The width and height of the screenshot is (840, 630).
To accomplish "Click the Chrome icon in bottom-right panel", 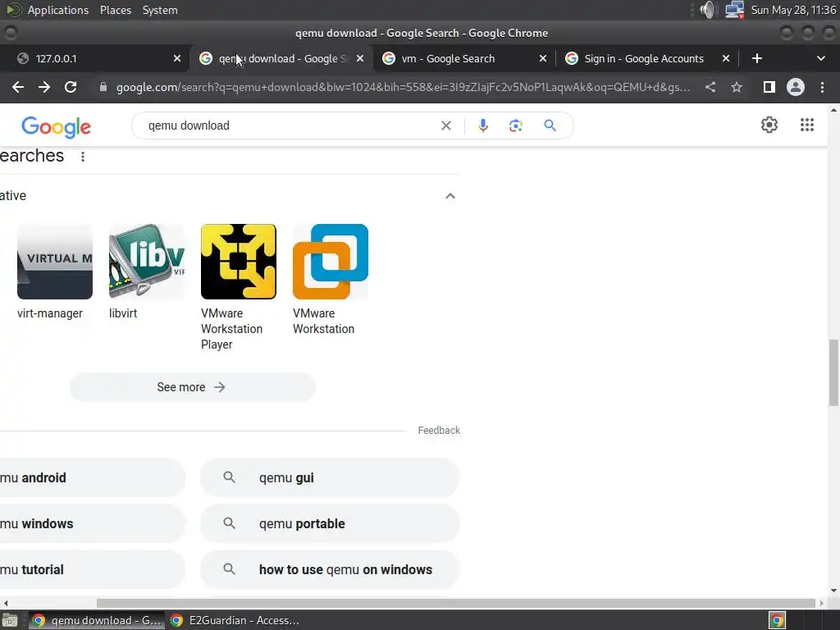I will point(777,620).
